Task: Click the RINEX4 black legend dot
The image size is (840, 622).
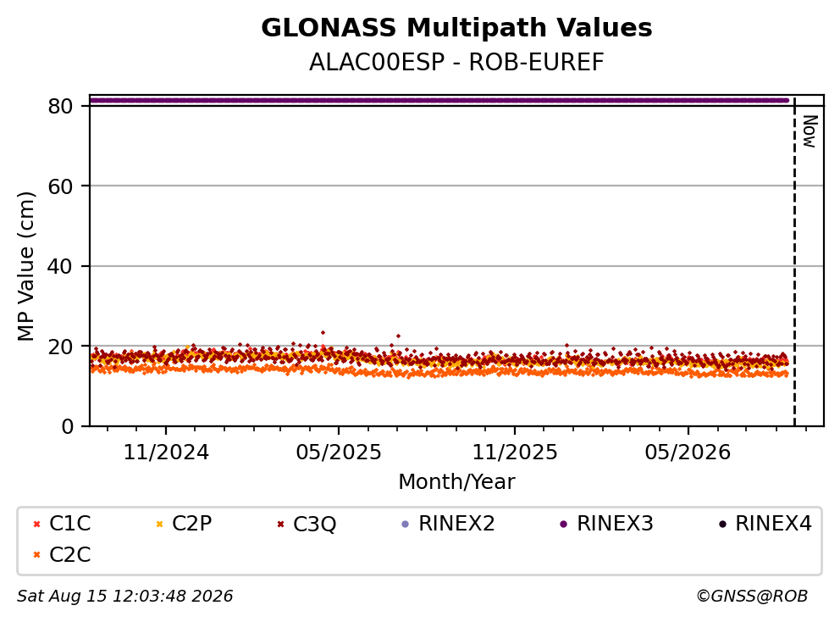Action: coord(722,524)
